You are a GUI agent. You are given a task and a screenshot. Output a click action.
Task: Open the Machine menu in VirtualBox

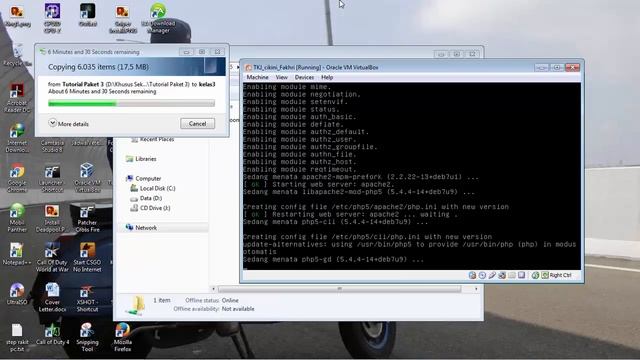(x=258, y=77)
